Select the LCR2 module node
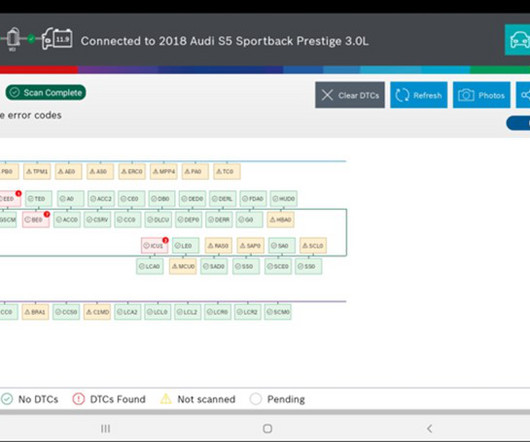Viewport: 530px width, 442px height. point(248,312)
